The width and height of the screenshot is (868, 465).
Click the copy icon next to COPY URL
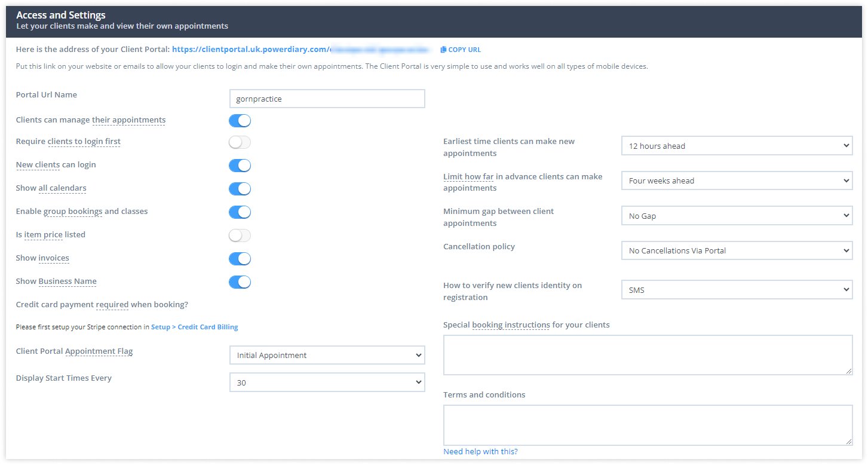point(443,50)
